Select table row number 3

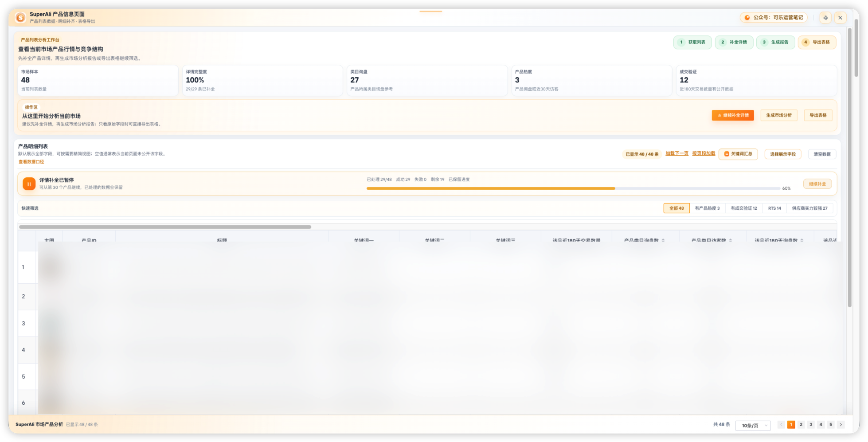pyautogui.click(x=23, y=324)
